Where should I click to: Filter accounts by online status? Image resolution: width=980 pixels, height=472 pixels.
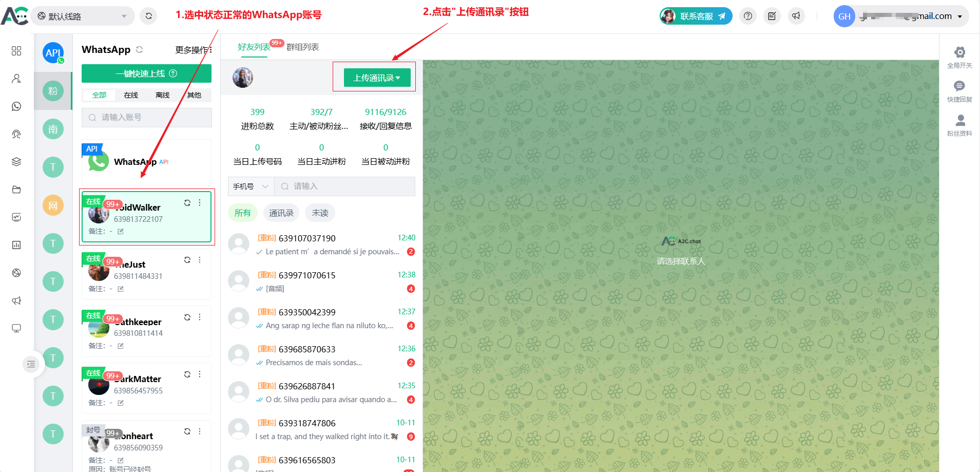click(x=131, y=95)
